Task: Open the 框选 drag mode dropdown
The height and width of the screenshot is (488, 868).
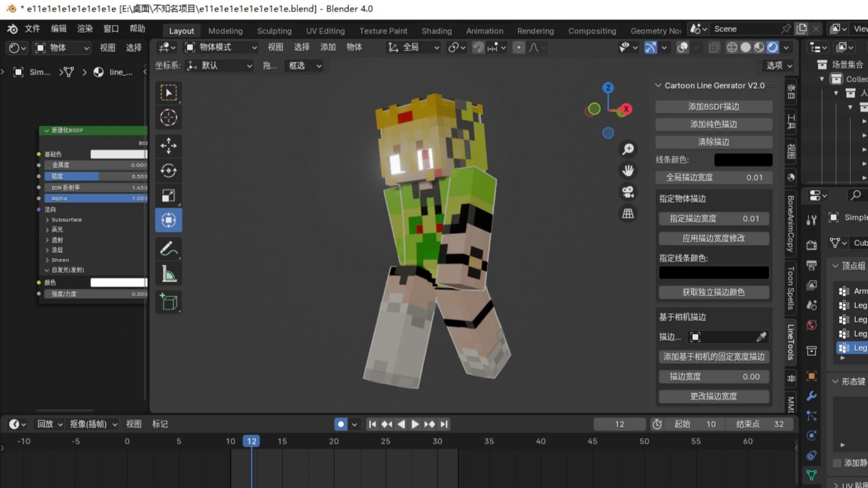Action: point(304,66)
